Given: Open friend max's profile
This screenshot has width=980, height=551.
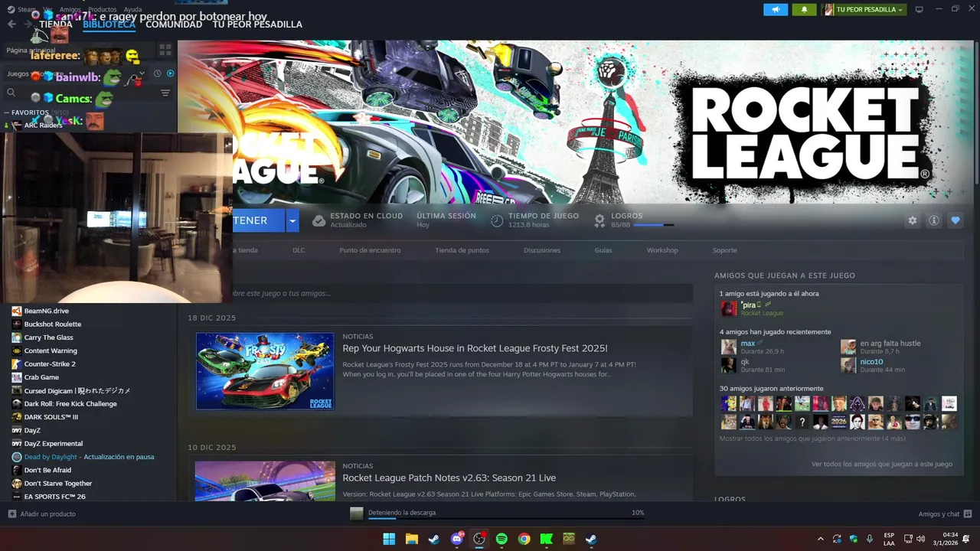Looking at the screenshot, I should pos(748,343).
